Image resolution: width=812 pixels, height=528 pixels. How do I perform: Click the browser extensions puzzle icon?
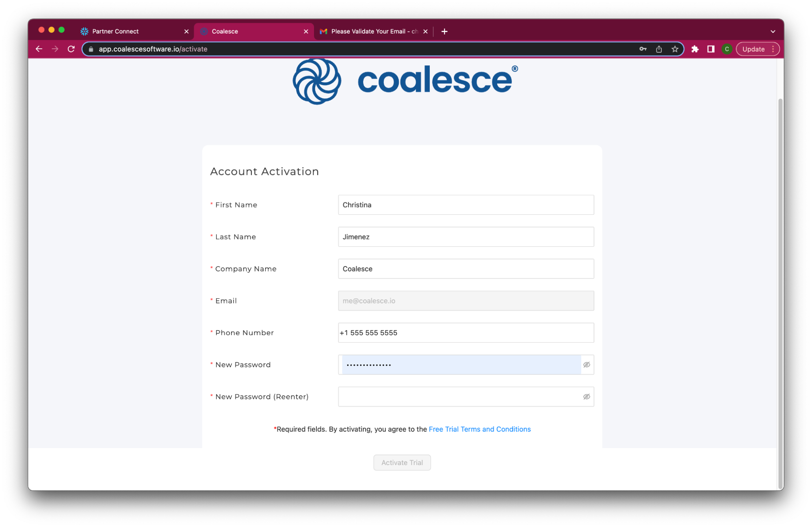[x=694, y=49]
